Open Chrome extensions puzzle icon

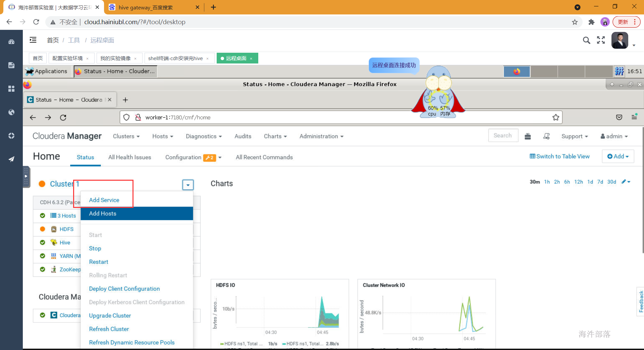pyautogui.click(x=591, y=22)
